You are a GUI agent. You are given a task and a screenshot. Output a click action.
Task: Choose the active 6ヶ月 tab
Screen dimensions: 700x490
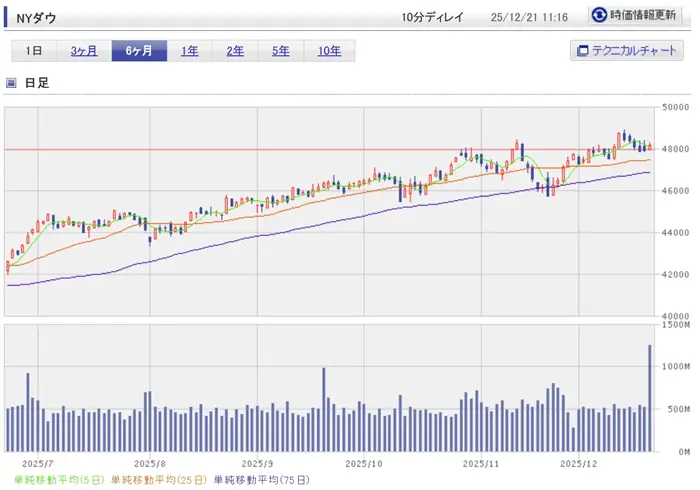coord(139,51)
